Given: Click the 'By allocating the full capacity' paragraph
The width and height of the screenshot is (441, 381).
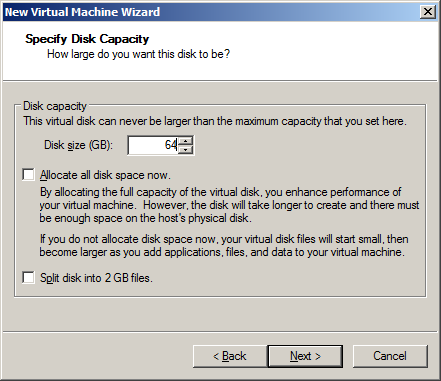Looking at the screenshot, I should [x=229, y=205].
